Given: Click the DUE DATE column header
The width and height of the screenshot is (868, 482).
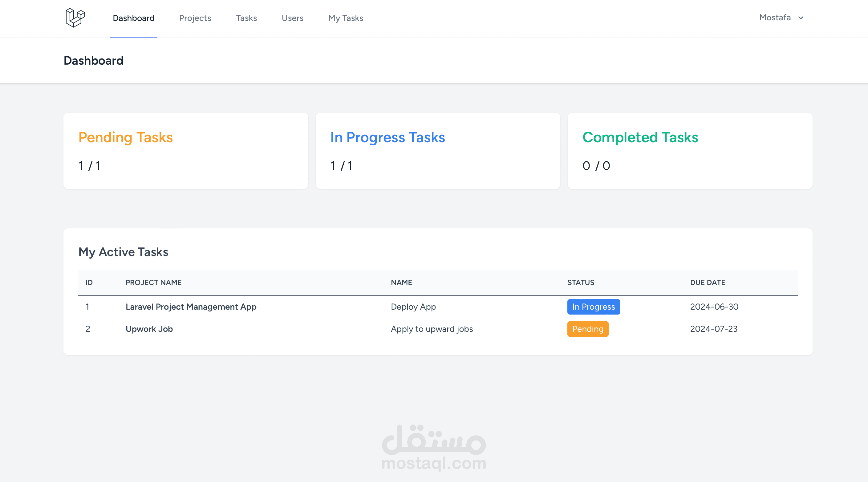Looking at the screenshot, I should (707, 283).
